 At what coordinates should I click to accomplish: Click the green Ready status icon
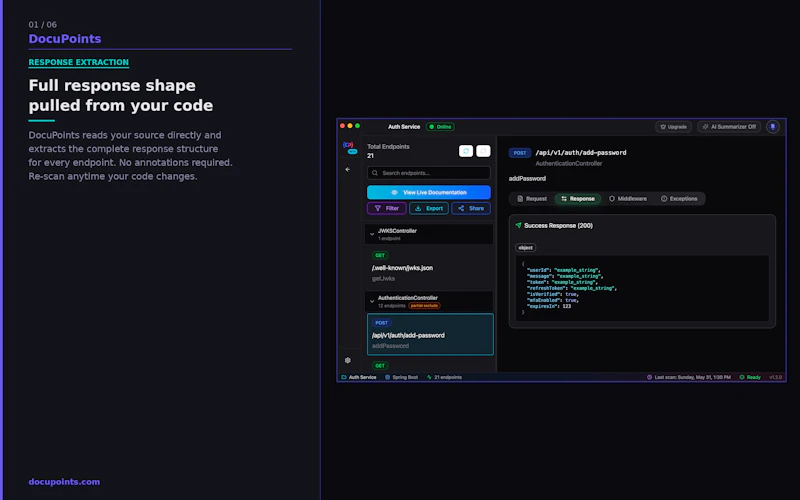pyautogui.click(x=742, y=377)
